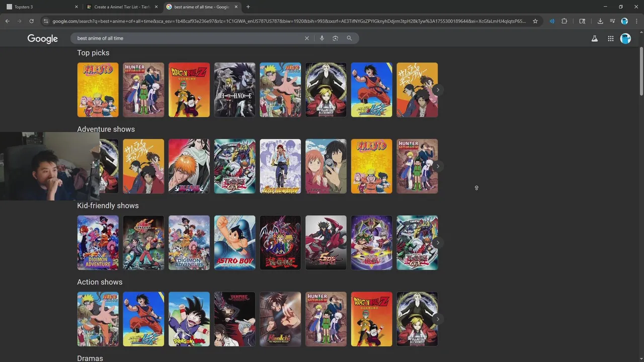Close the best anime of all time tab
Image resolution: width=644 pixels, height=362 pixels.
click(236, 7)
